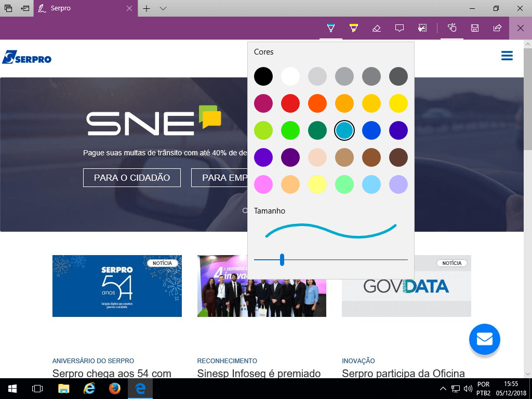Add a typed note with comment tool
Screen dimensions: 532x399
400,28
